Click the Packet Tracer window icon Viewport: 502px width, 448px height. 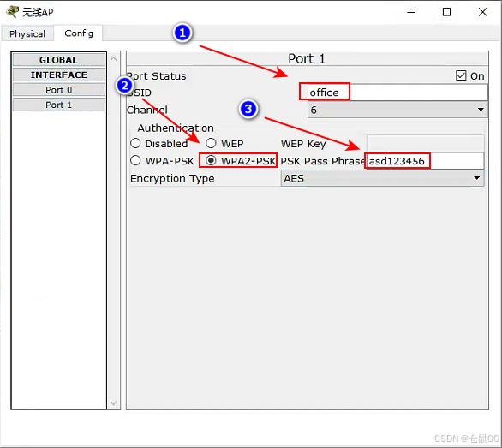[13, 12]
